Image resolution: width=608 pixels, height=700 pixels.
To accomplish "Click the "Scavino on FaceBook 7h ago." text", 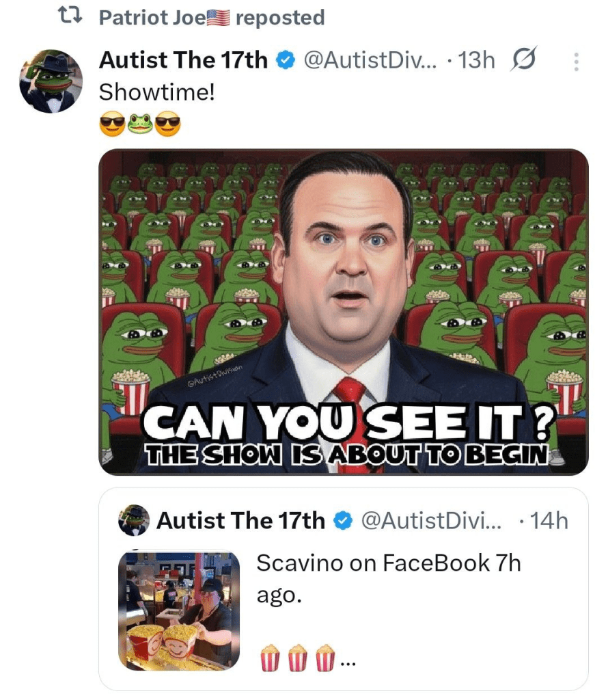I will [x=387, y=578].
